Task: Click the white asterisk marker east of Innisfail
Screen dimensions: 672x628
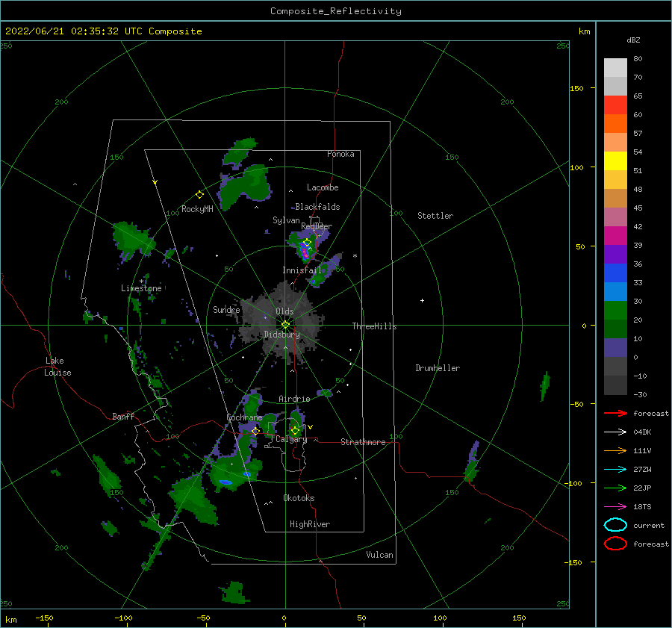Action: [355, 256]
